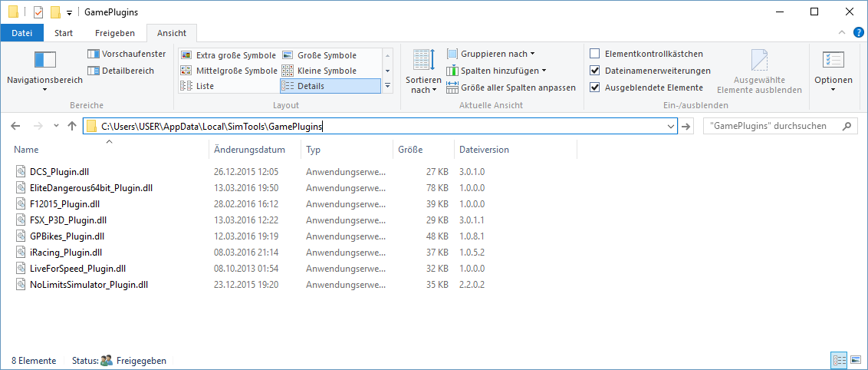
Task: Click Status Freigegeben in status bar
Action: pos(119,361)
